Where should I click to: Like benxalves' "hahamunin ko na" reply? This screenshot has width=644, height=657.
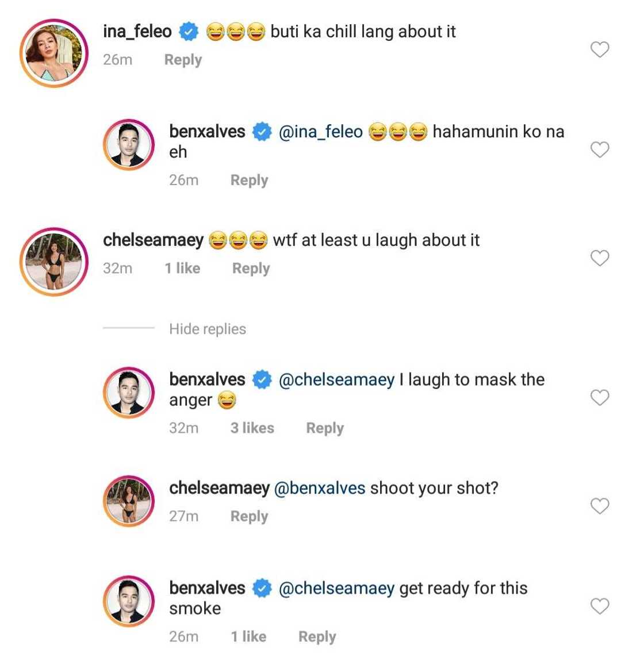coord(600,150)
